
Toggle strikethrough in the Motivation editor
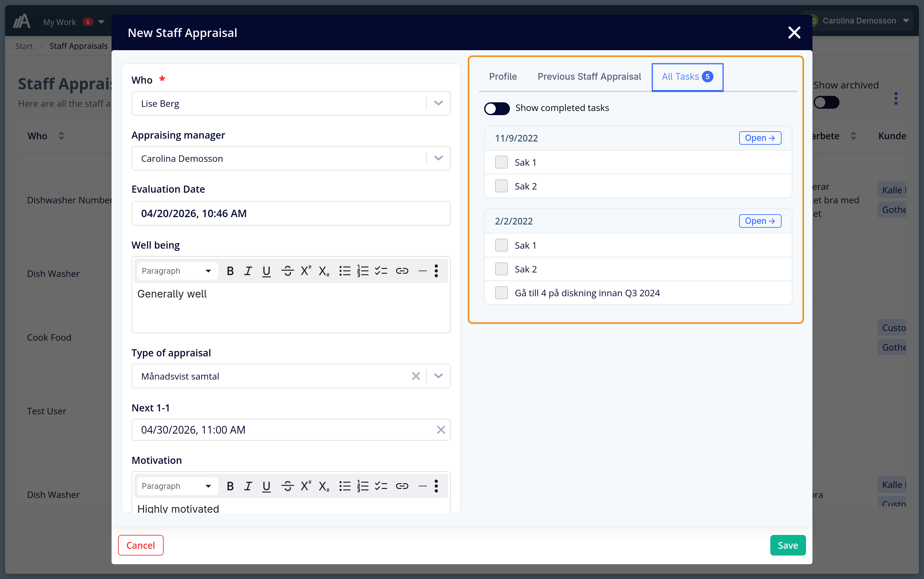click(x=287, y=486)
